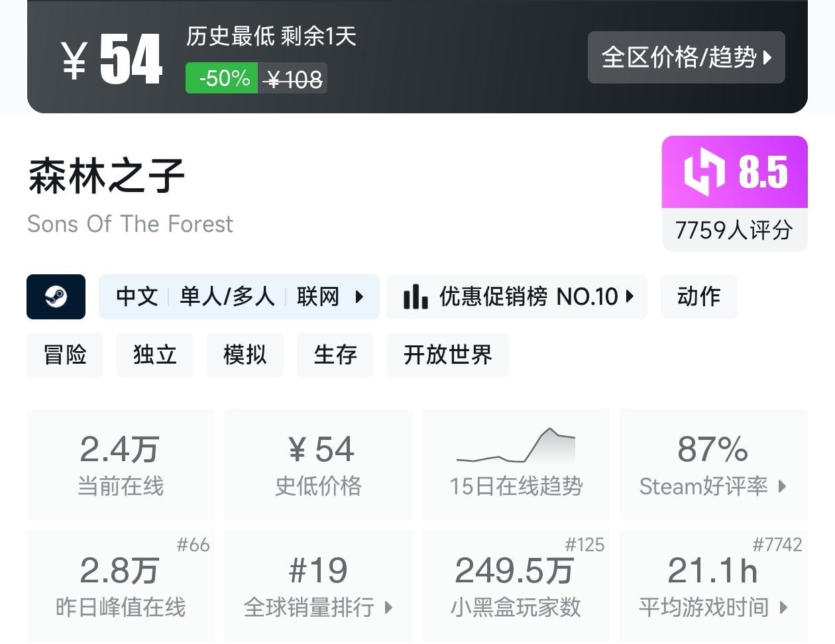Select the 开放世界 genre tag
Image resolution: width=835 pixels, height=644 pixels.
pyautogui.click(x=447, y=355)
